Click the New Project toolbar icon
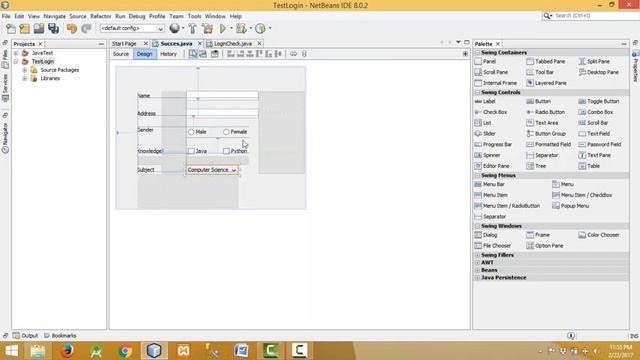 [x=24, y=29]
